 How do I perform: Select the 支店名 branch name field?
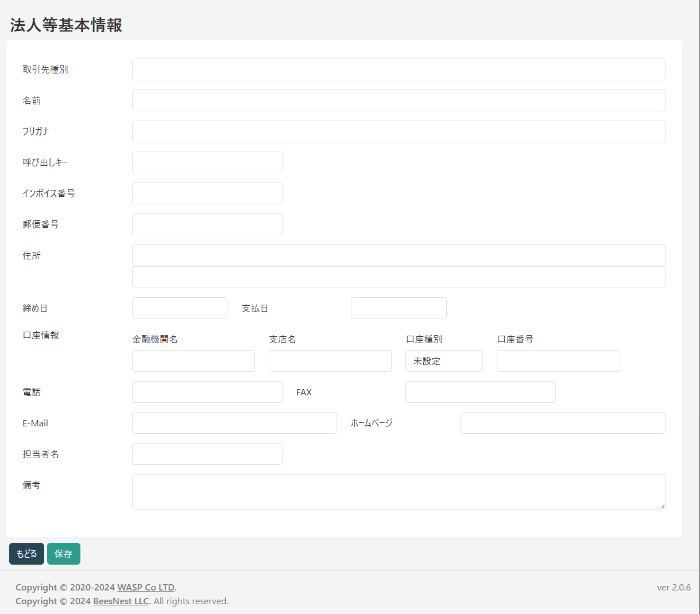coord(330,361)
